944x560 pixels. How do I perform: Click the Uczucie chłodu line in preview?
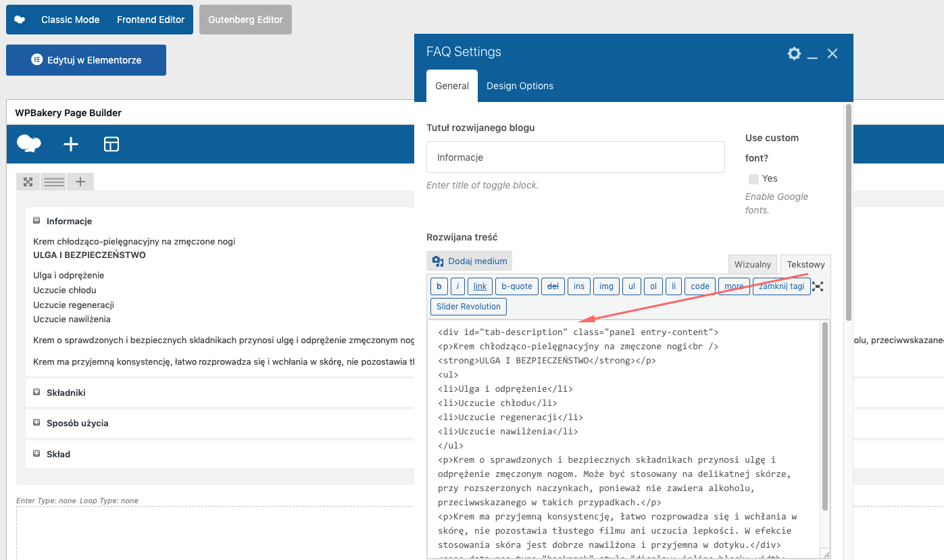pos(65,290)
